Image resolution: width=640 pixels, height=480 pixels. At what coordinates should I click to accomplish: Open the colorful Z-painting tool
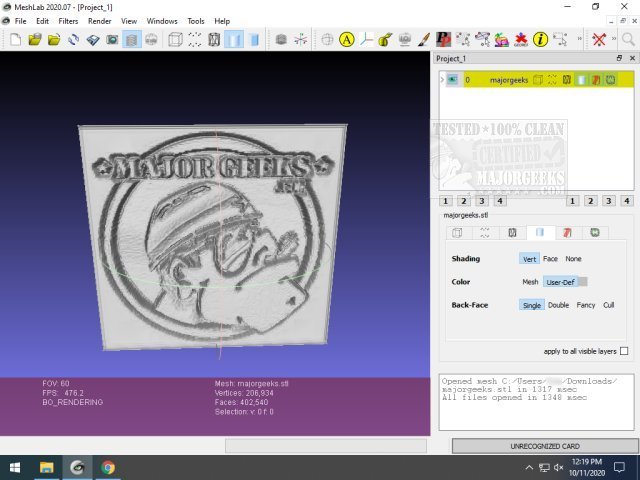point(502,40)
